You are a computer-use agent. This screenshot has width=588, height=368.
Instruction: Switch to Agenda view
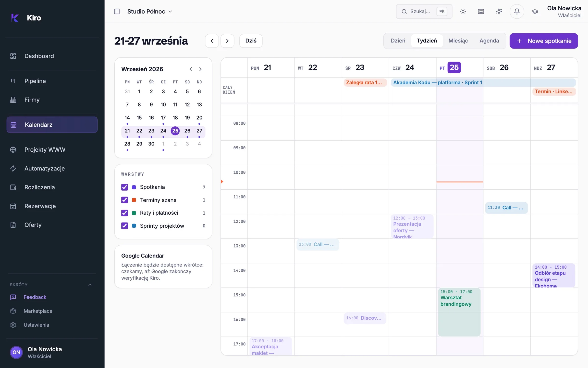pos(489,41)
